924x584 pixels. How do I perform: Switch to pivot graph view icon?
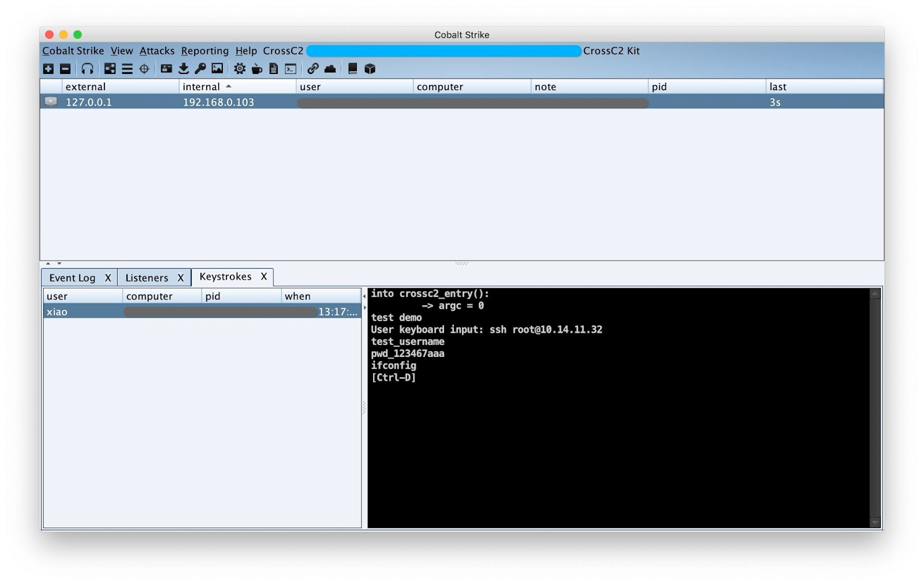click(x=110, y=69)
